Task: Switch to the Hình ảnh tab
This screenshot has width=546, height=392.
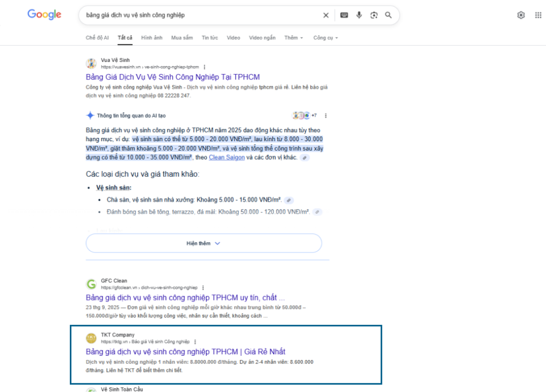Action: [151, 38]
